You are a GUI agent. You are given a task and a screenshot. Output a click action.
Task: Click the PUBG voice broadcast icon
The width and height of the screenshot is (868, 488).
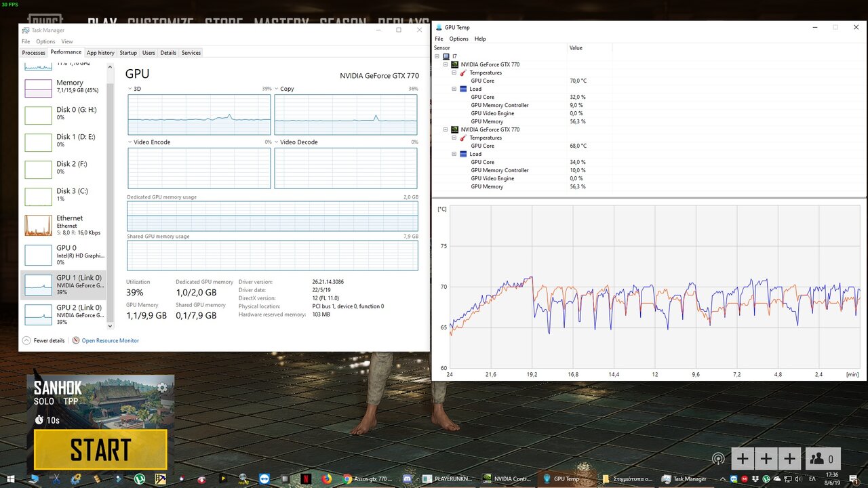click(x=717, y=459)
